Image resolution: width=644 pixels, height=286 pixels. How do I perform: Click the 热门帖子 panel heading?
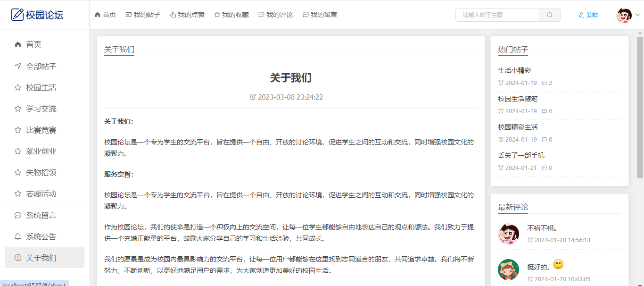point(513,49)
